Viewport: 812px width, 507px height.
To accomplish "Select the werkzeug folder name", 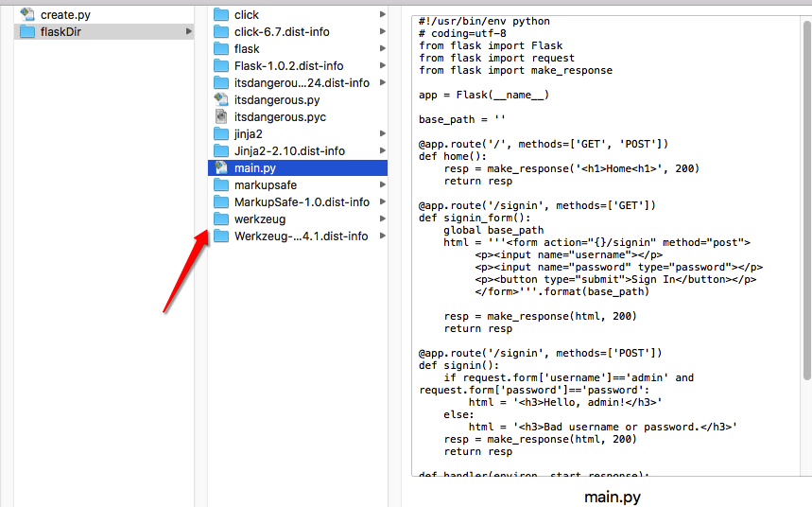I will pos(259,219).
